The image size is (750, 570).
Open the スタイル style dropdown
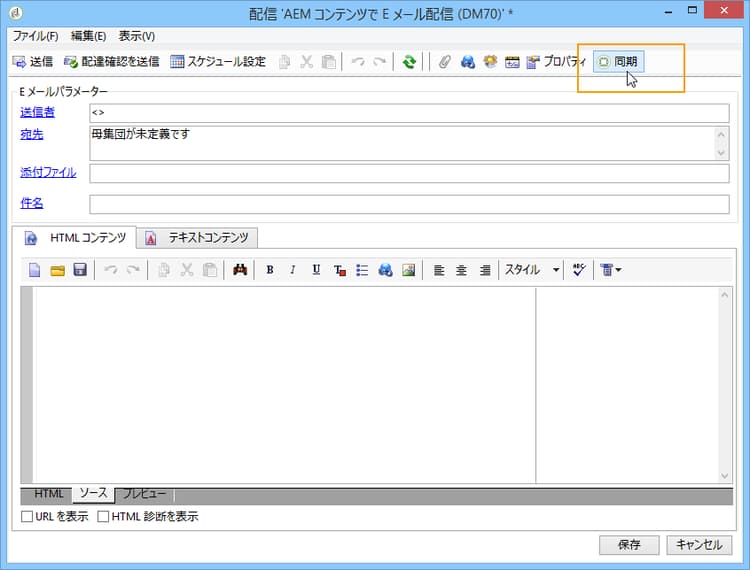tap(532, 270)
